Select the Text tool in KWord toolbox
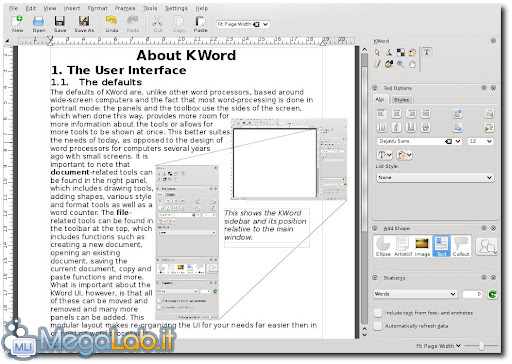The height and width of the screenshot is (364, 512). [x=427, y=52]
